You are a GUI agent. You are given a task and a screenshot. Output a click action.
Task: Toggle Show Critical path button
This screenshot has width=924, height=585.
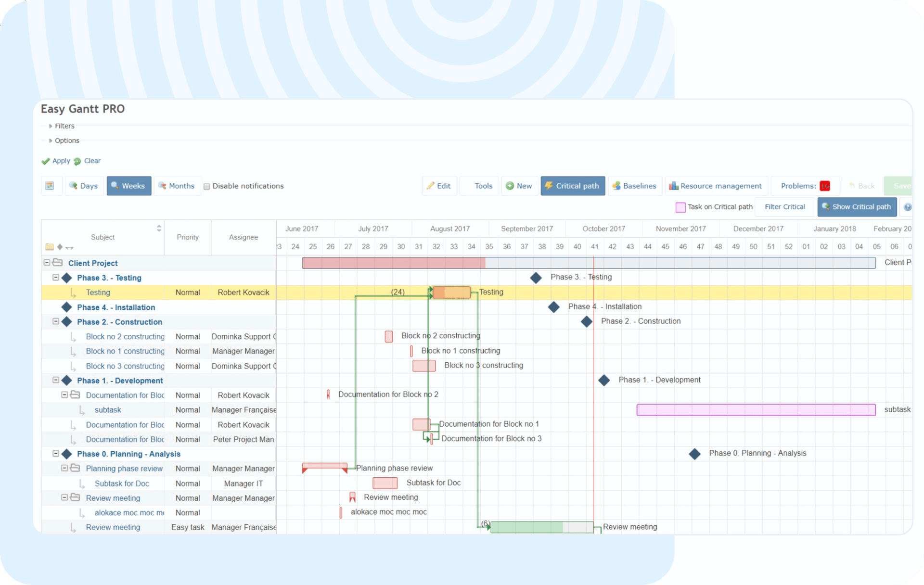tap(856, 207)
